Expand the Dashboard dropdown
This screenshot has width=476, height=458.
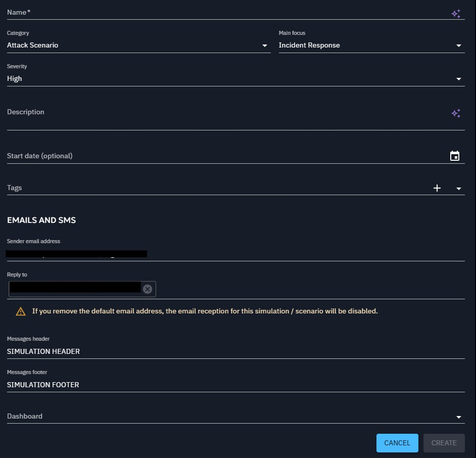pyautogui.click(x=458, y=417)
